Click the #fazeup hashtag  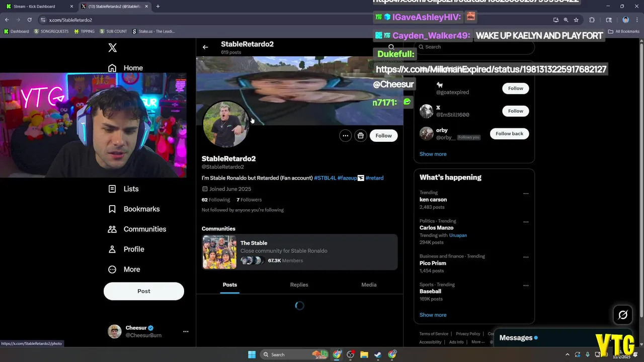pyautogui.click(x=347, y=178)
